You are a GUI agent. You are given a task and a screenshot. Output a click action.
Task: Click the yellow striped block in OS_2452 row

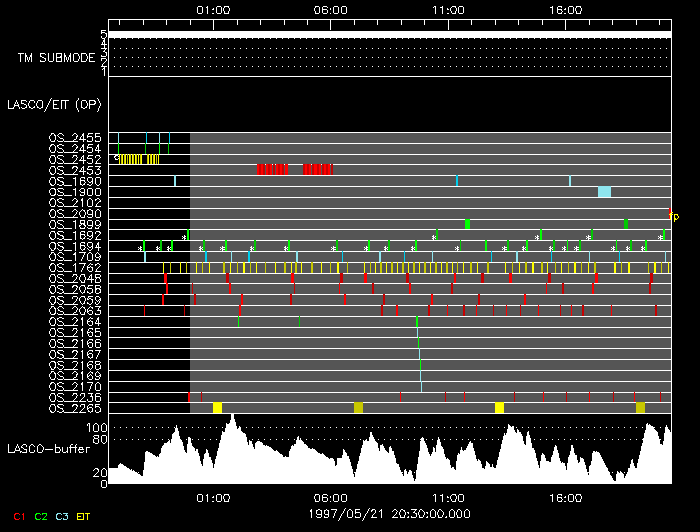(139, 159)
